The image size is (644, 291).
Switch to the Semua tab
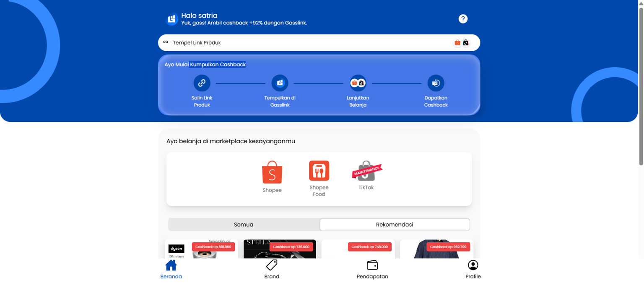tap(244, 225)
